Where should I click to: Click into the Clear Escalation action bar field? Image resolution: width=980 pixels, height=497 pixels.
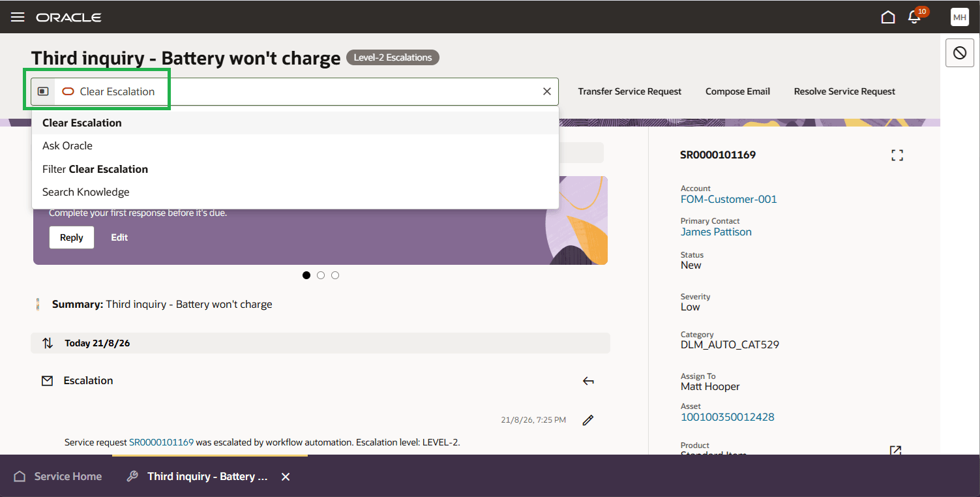[295, 91]
